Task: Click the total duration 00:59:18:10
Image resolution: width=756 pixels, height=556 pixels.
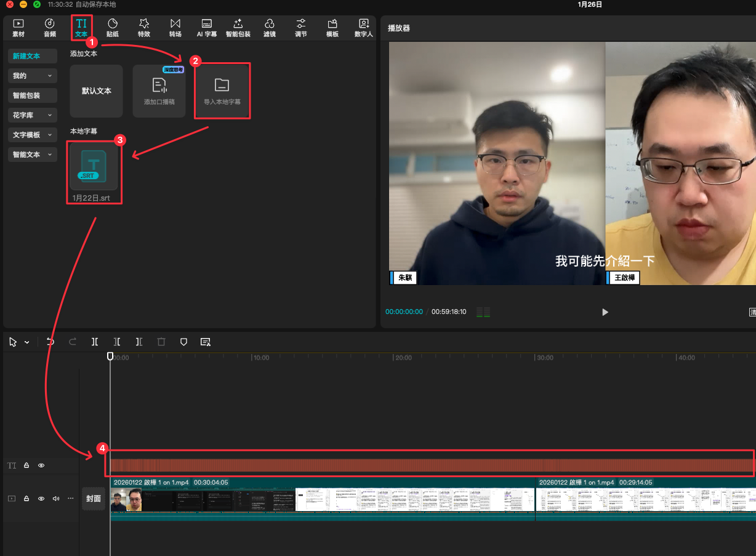Action: click(449, 312)
